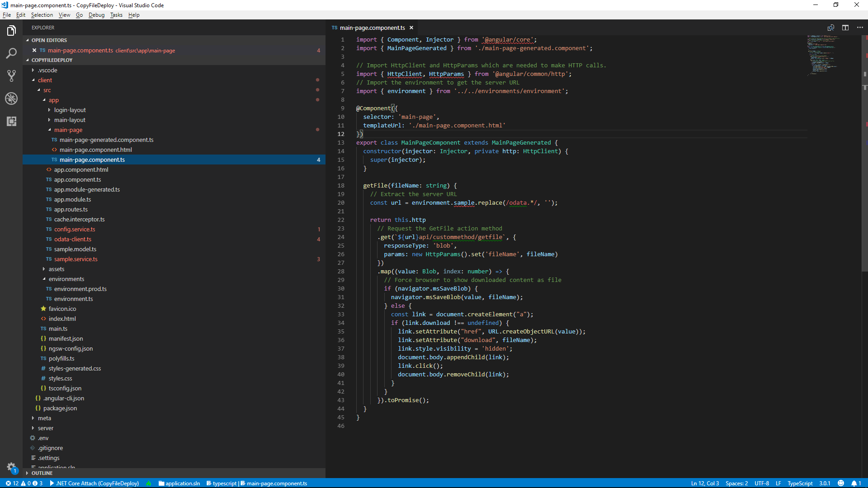Click the feedback smiley icon
868x488 pixels.
click(x=841, y=483)
